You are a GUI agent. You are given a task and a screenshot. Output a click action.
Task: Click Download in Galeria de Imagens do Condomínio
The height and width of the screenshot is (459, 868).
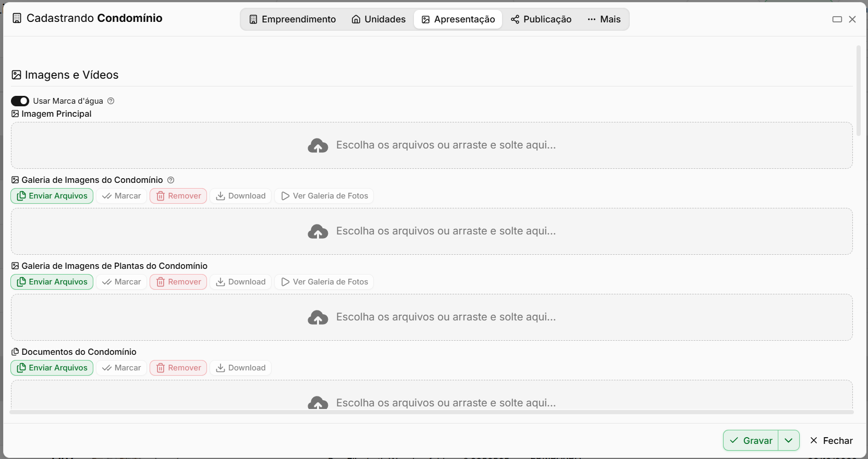click(x=241, y=196)
